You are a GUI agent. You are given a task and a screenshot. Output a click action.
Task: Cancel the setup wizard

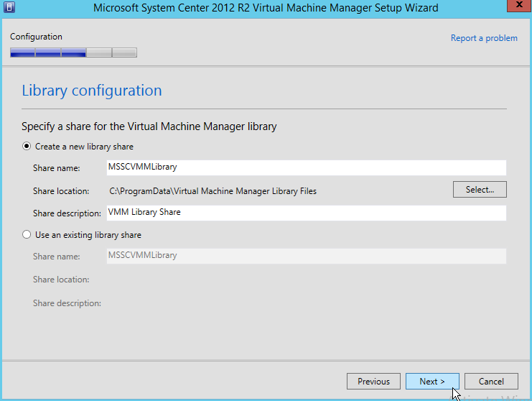(x=491, y=382)
